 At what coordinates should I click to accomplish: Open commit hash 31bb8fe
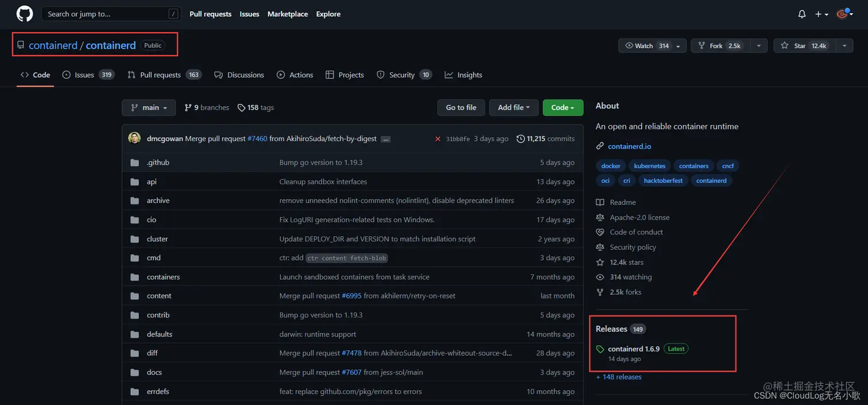pyautogui.click(x=458, y=139)
